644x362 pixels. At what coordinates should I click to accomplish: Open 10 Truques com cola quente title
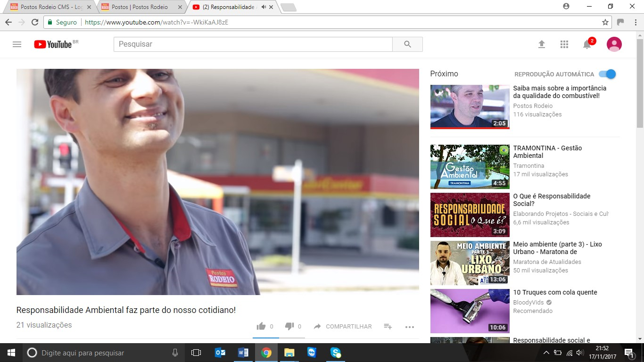[555, 292]
